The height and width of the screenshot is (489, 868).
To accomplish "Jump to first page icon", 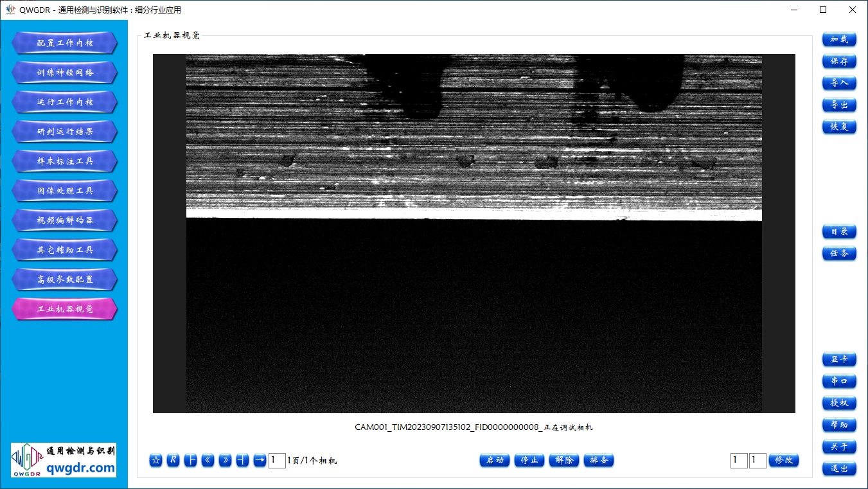I will tap(190, 460).
